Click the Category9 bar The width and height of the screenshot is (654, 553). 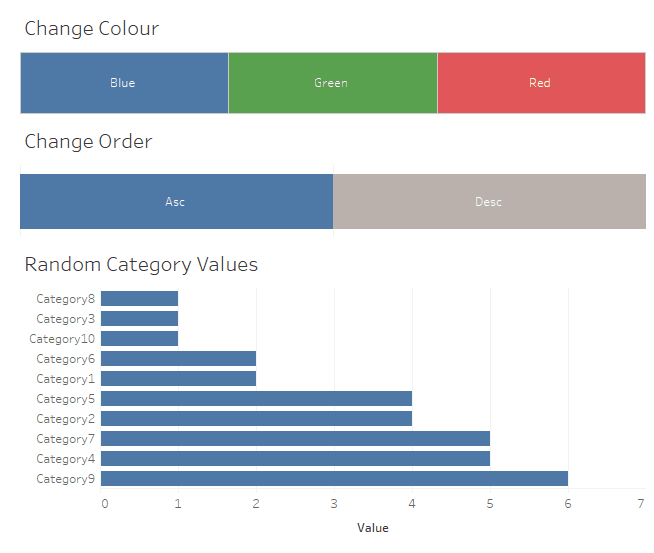(335, 479)
